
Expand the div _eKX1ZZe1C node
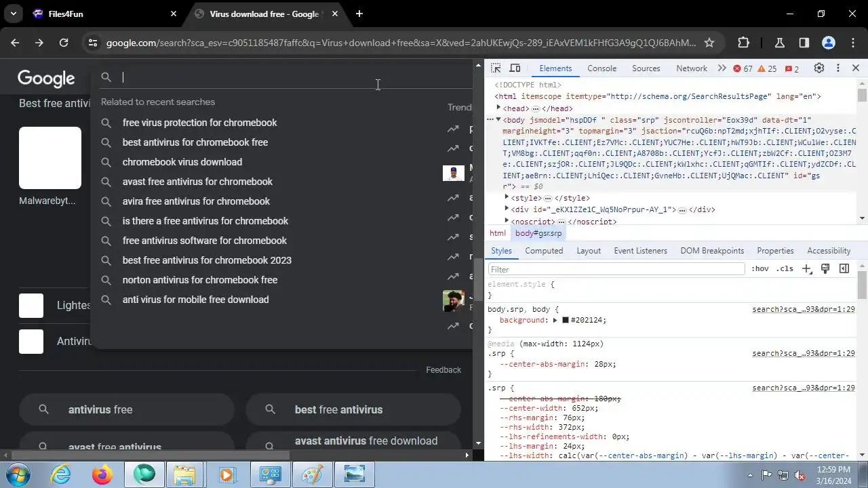[507, 209]
